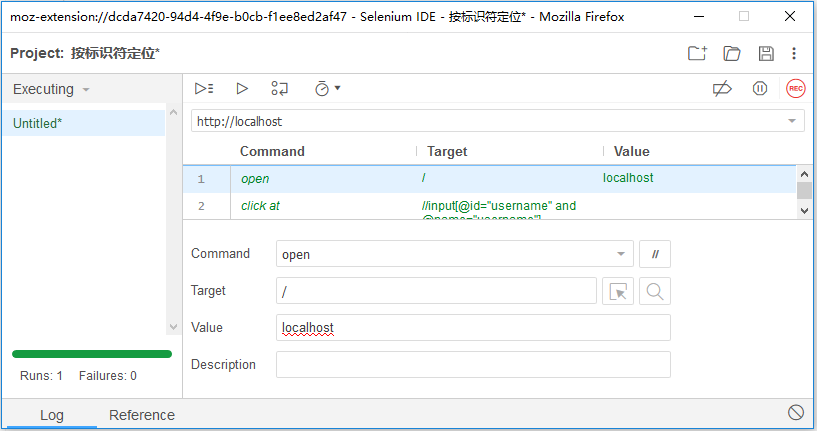Maximize the Firefox window
The height and width of the screenshot is (431, 817).
coord(744,16)
